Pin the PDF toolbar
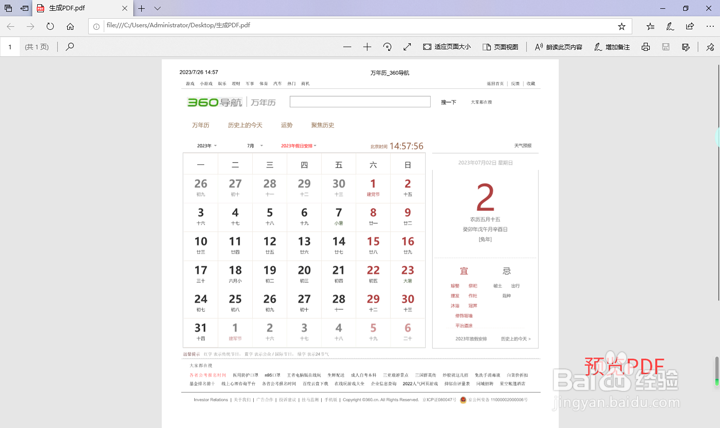The width and height of the screenshot is (720, 428). (710, 47)
